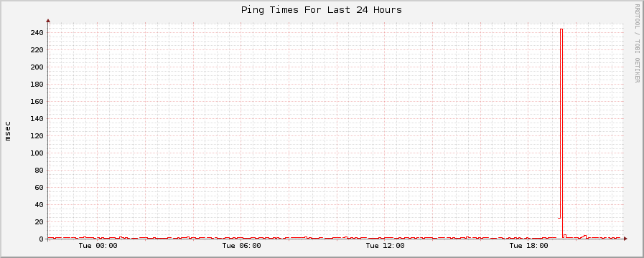Click the 60 value on the y-axis
Screen dimensions: 644x258
39,188
